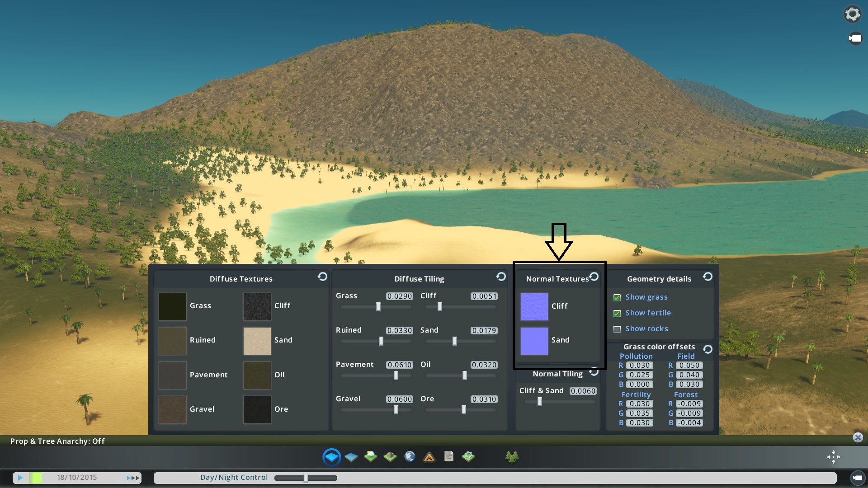Viewport: 868px width, 488px height.
Task: Open the Water tool
Action: [x=351, y=457]
